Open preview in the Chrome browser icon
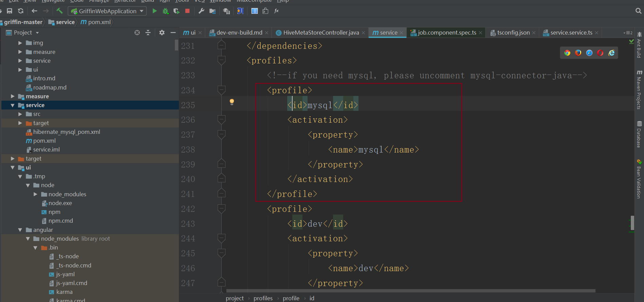Image resolution: width=644 pixels, height=302 pixels. click(567, 53)
